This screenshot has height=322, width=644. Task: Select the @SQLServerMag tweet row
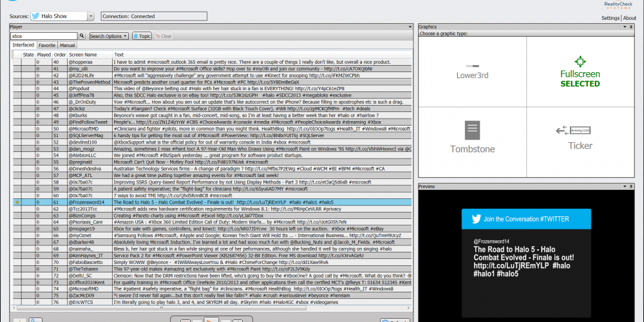tap(213, 135)
